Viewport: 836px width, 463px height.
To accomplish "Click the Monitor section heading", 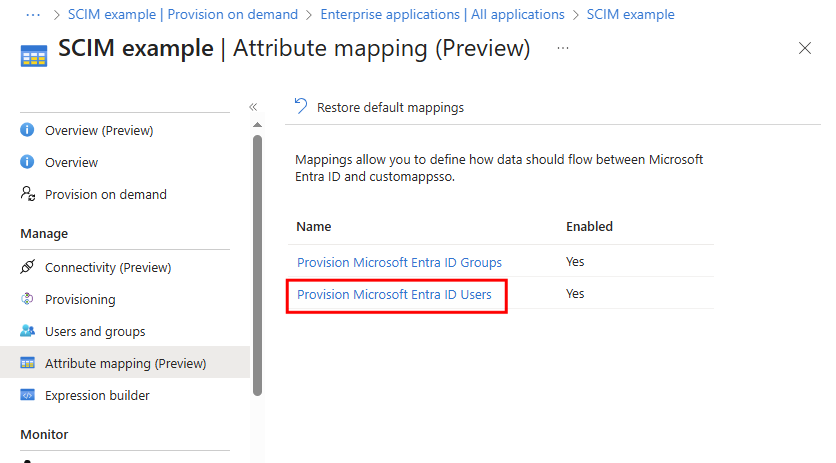I will tap(44, 435).
